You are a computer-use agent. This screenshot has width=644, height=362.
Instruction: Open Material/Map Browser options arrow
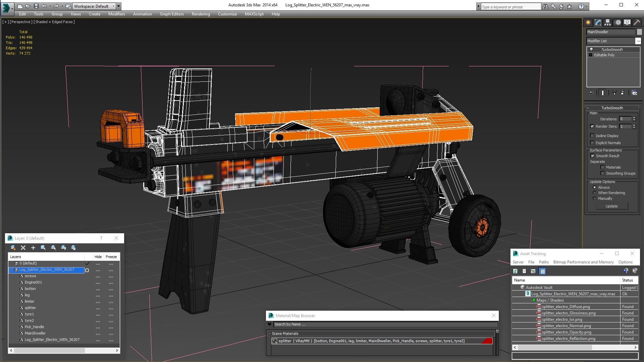[x=269, y=324]
